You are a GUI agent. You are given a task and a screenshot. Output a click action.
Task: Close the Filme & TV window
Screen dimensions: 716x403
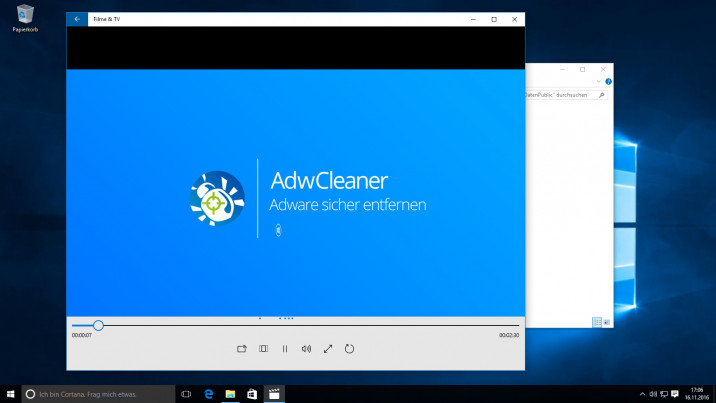(x=515, y=19)
